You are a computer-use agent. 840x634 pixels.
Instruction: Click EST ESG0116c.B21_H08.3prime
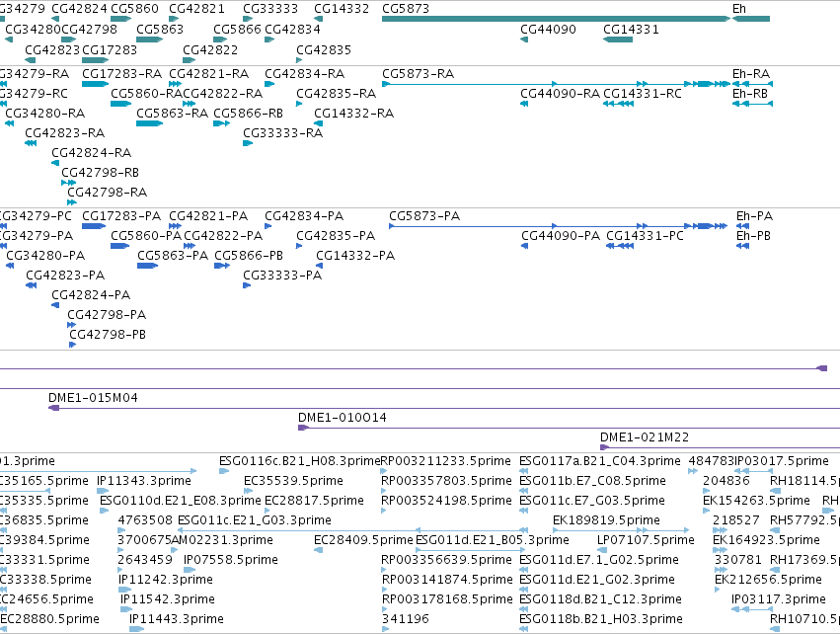[x=224, y=472]
